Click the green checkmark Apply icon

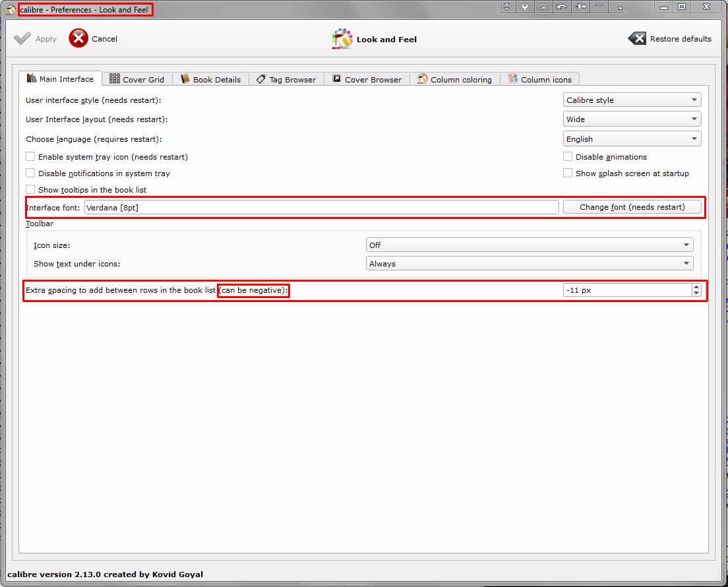(x=22, y=38)
